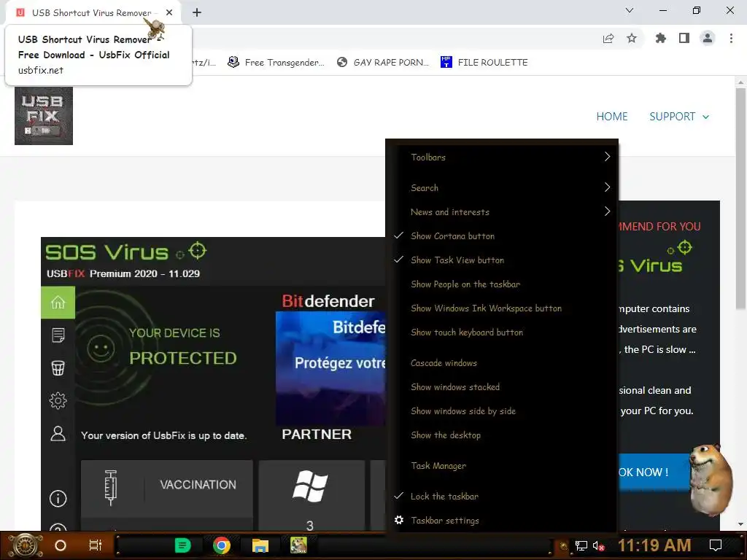Click the hamster desktop mascot
This screenshot has height=560, width=747.
point(711,480)
